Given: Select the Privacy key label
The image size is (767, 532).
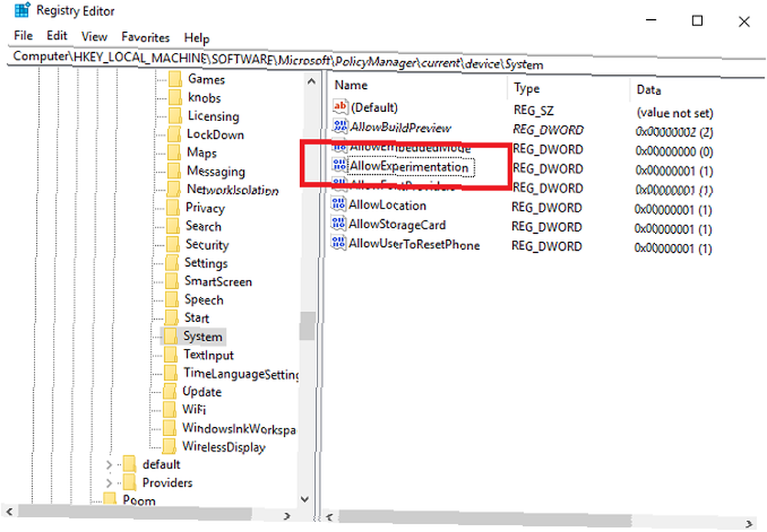Looking at the screenshot, I should tap(205, 209).
